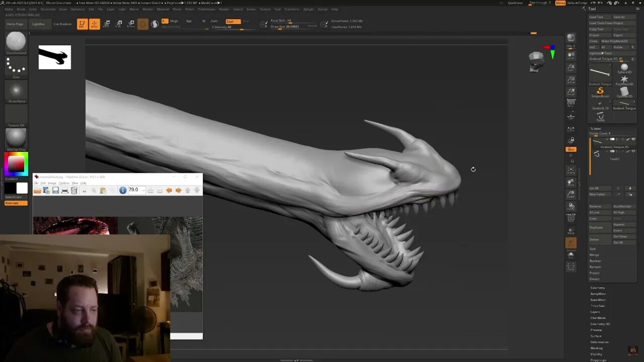Expand the Geometry subpalette

(x=598, y=288)
